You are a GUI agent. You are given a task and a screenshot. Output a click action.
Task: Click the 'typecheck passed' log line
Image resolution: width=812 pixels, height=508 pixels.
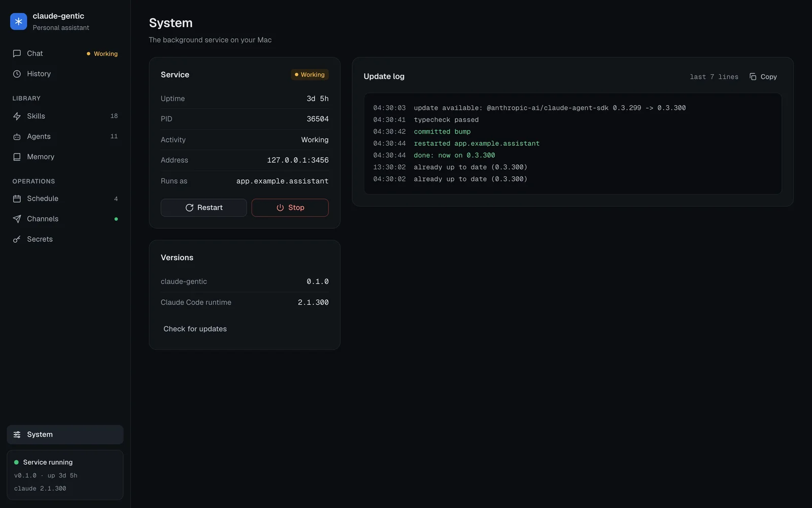click(x=446, y=120)
